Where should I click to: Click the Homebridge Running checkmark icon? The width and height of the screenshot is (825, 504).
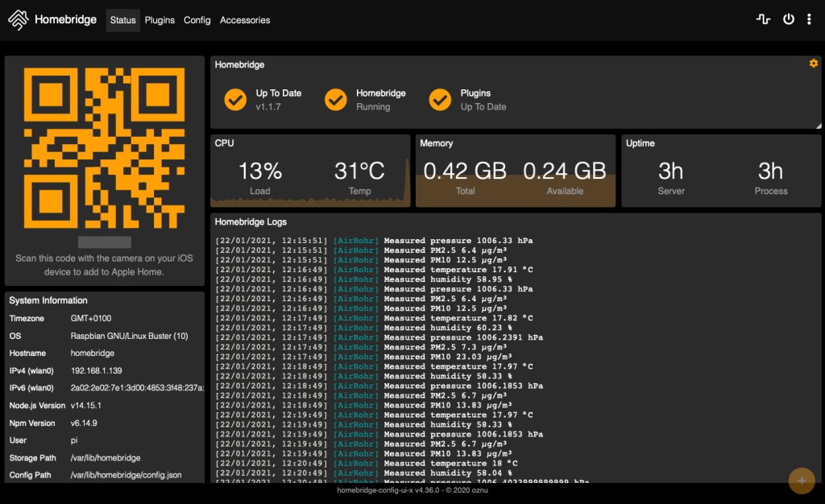336,100
